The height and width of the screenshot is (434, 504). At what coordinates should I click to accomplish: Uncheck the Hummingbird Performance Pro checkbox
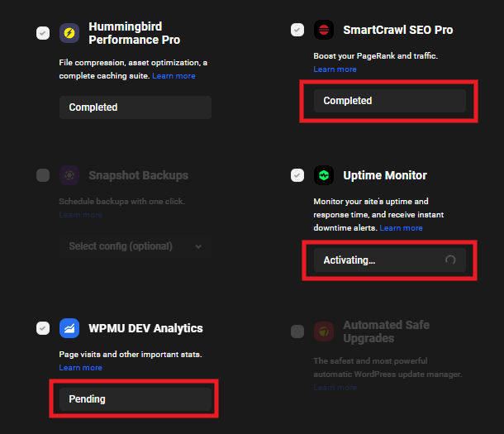click(43, 33)
